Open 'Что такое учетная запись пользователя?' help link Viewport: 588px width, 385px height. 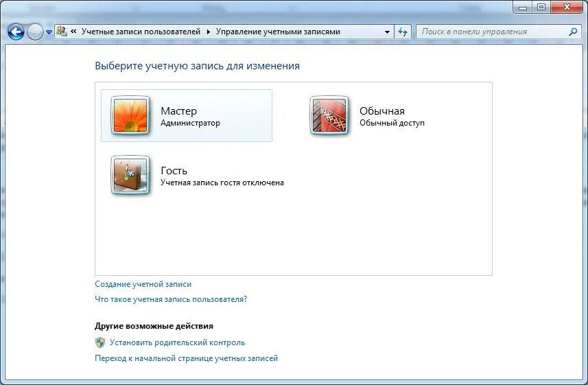click(171, 299)
